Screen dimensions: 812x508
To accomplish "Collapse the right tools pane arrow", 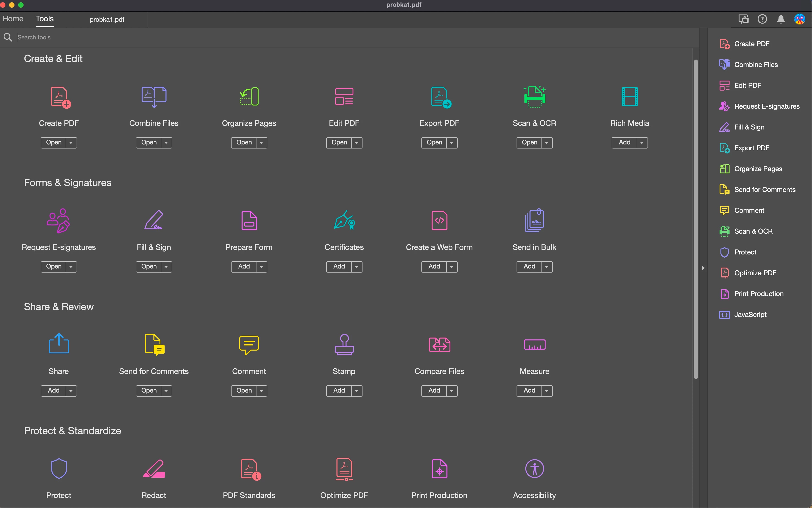I will pos(703,268).
